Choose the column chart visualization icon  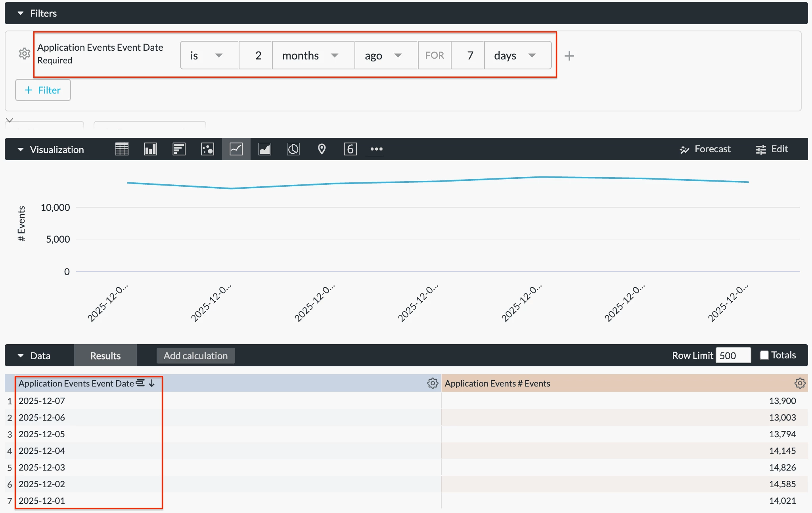click(x=150, y=149)
